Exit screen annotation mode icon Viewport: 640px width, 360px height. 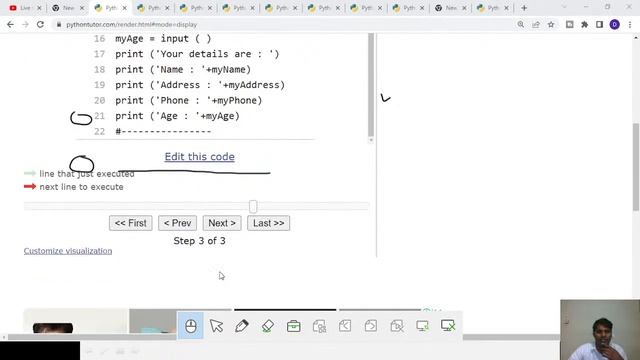tap(448, 326)
